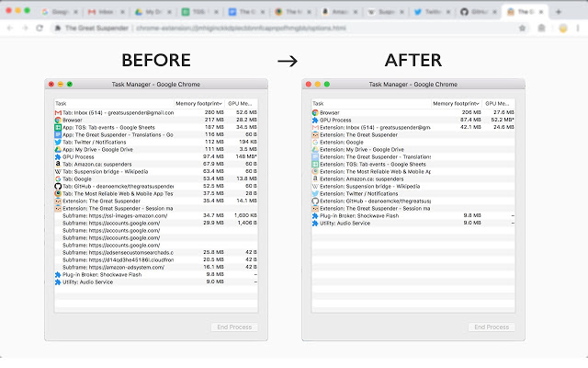Open the Chrome three-dot menu
588x368 pixels.
tap(578, 29)
